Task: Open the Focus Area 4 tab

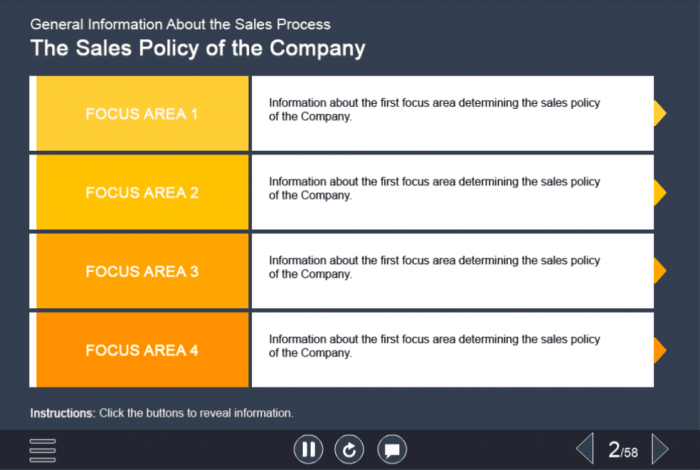Action: point(142,350)
